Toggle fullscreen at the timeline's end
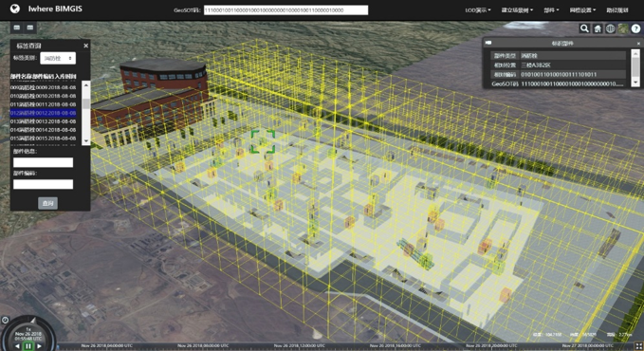This screenshot has width=644, height=351. tap(638, 346)
